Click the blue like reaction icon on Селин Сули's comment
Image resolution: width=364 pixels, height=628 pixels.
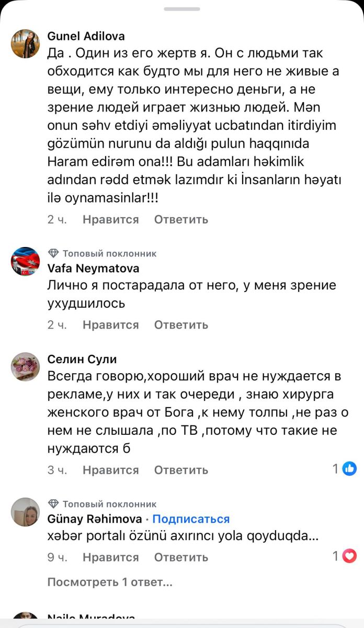[x=349, y=468]
